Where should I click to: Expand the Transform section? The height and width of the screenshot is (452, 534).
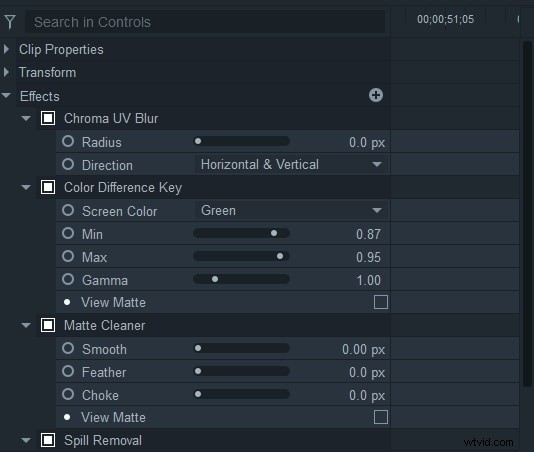coord(6,72)
